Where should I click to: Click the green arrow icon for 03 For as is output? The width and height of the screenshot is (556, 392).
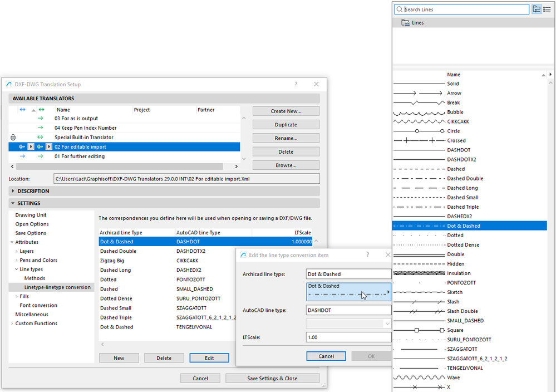41,118
